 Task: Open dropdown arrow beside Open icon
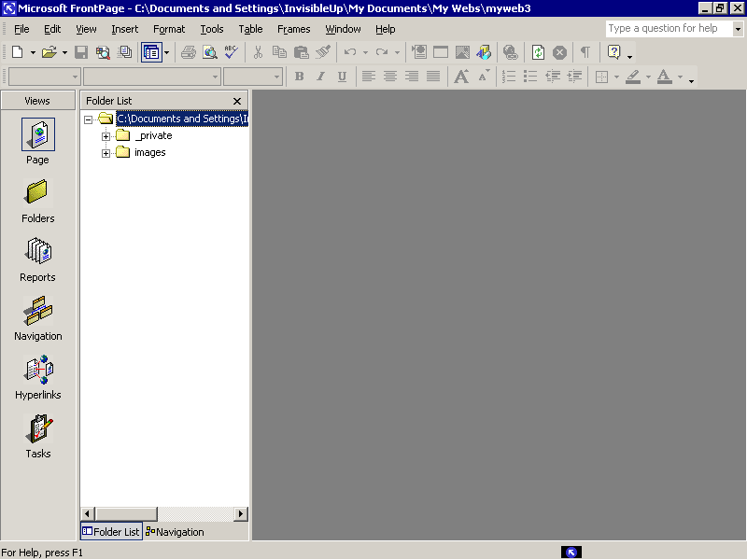click(x=64, y=52)
